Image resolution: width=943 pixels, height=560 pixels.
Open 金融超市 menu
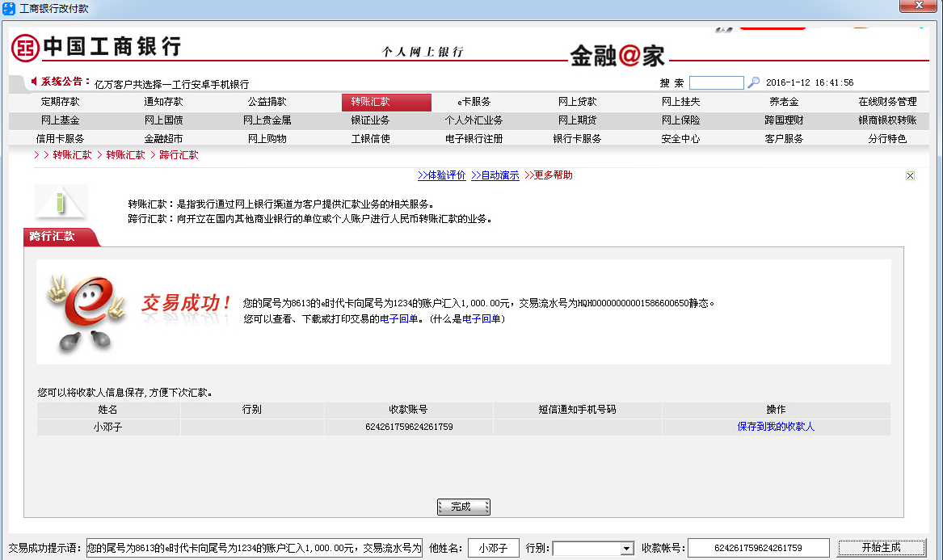click(x=163, y=138)
